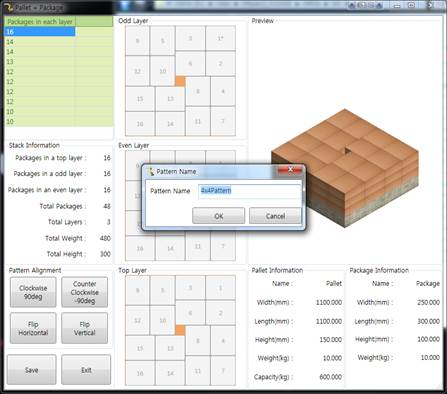
Task: Click the 'Packages in each layer' header
Action: [x=40, y=22]
